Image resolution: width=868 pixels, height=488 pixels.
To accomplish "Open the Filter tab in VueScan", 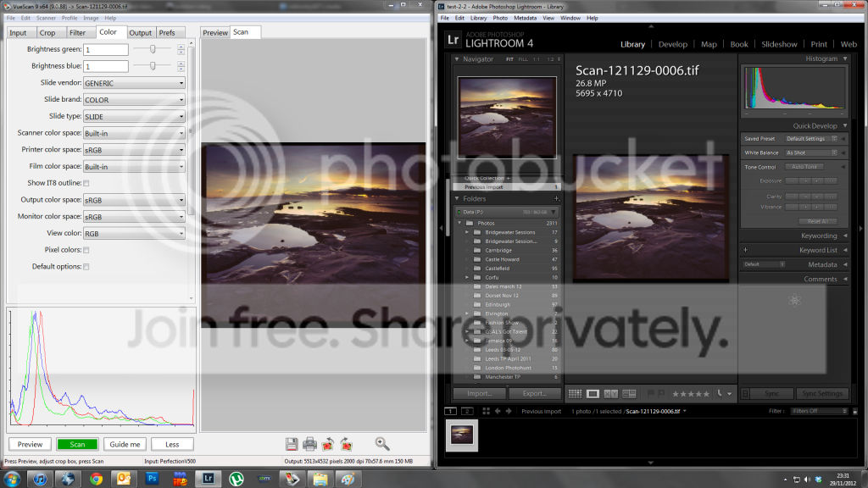I will tap(77, 33).
